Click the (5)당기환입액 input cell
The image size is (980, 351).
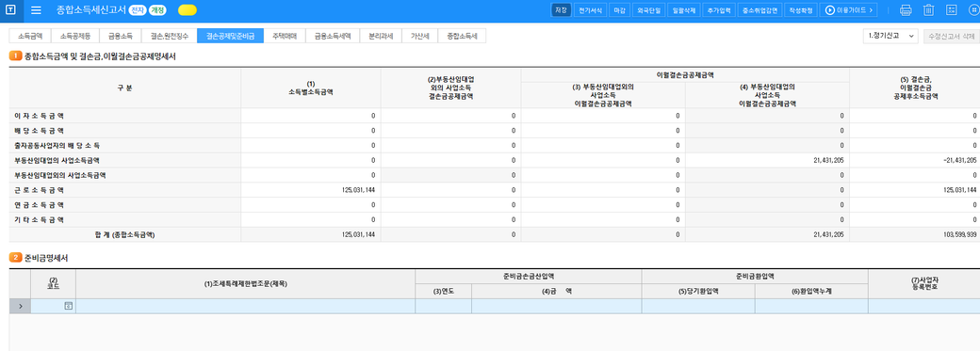698,306
